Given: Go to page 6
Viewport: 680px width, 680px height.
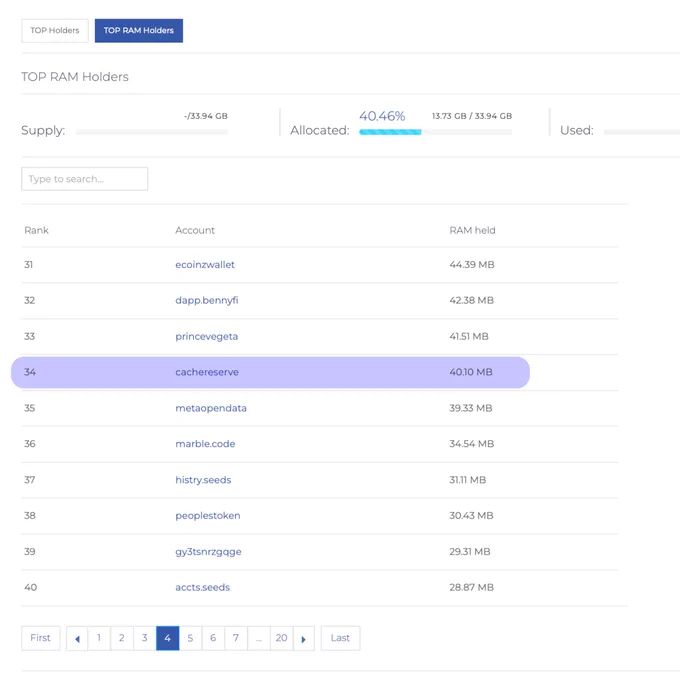Looking at the screenshot, I should coord(213,638).
